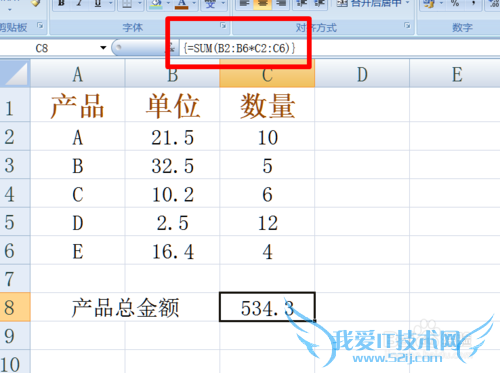
Task: Apply percent style
Action: [x=455, y=4]
